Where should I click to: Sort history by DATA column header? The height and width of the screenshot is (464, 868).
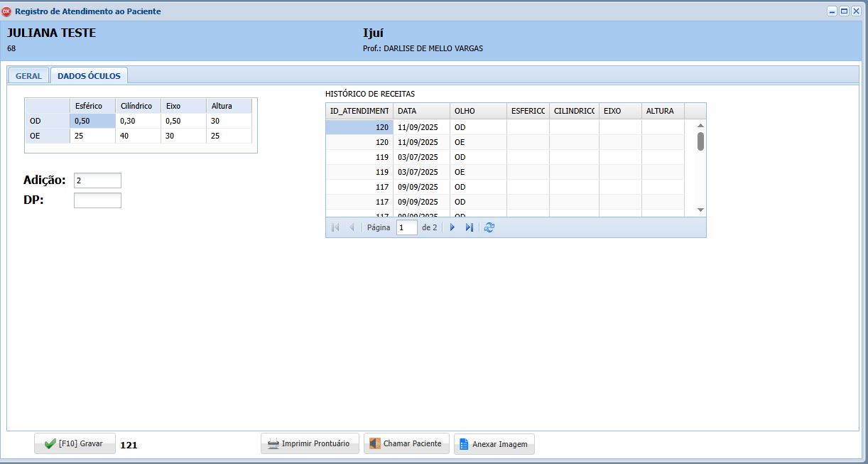[421, 111]
